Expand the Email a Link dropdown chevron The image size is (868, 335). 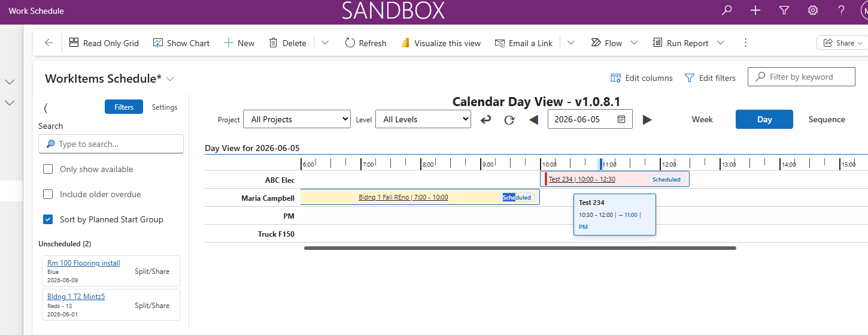pos(571,43)
